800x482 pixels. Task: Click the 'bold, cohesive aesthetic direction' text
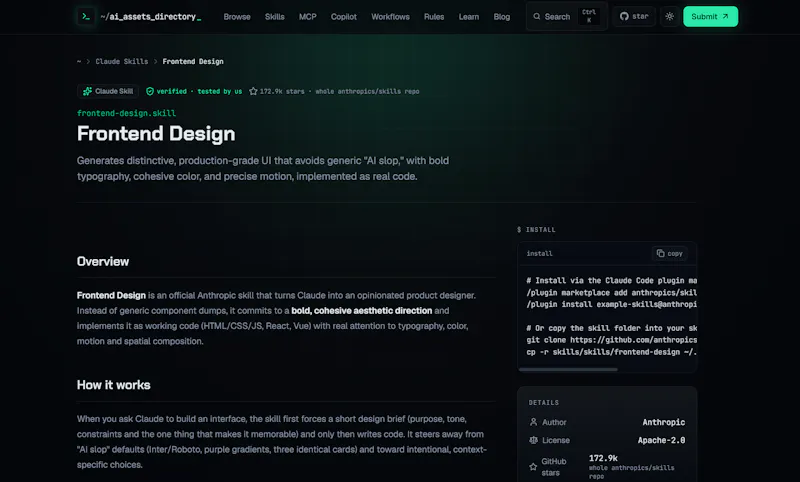point(361,311)
